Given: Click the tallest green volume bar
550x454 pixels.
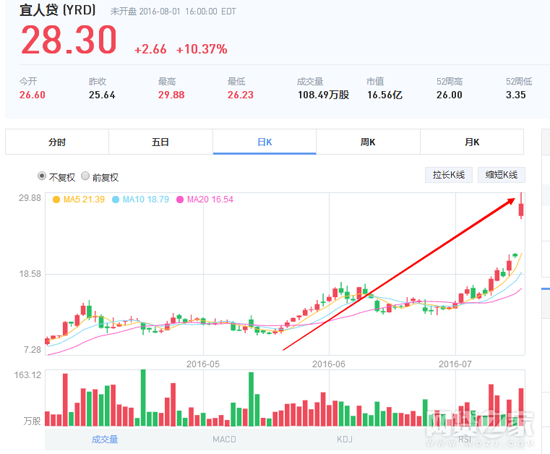Looking at the screenshot, I should [x=143, y=398].
